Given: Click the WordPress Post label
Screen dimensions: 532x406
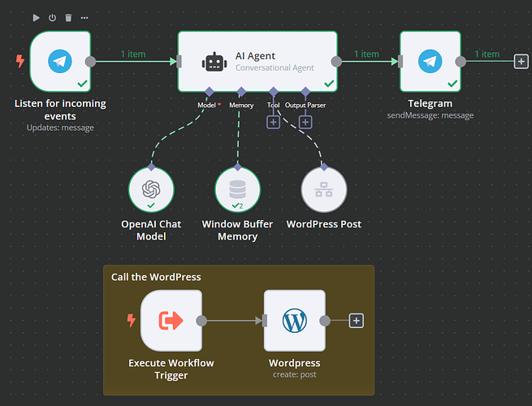Looking at the screenshot, I should click(324, 224).
